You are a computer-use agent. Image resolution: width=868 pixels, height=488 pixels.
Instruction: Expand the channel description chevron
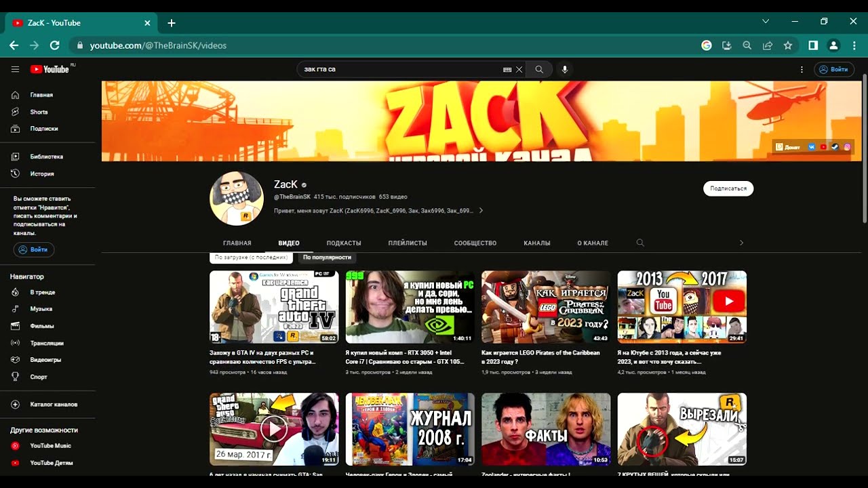(x=481, y=211)
